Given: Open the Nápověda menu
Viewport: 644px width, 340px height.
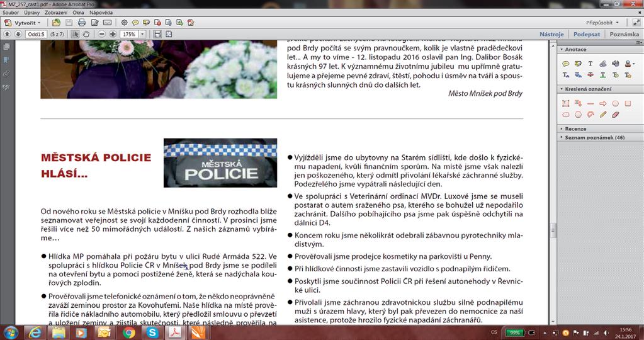Looking at the screenshot, I should (101, 13).
